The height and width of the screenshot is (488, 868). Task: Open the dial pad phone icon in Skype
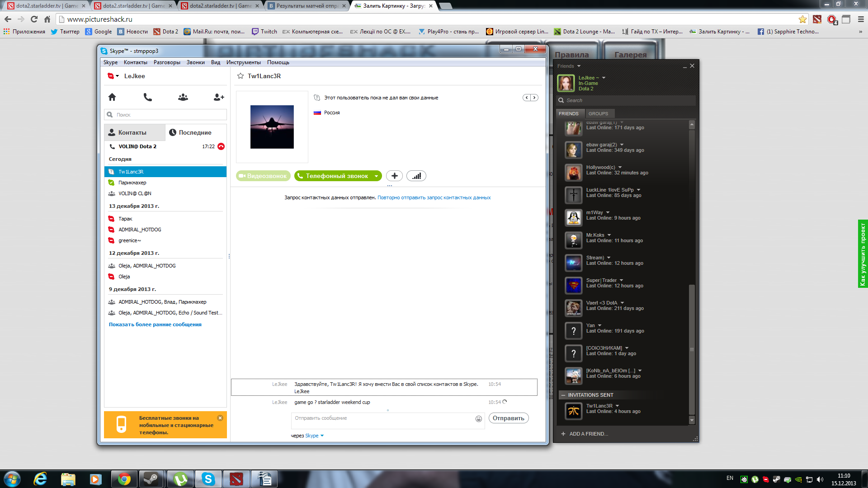click(x=147, y=97)
